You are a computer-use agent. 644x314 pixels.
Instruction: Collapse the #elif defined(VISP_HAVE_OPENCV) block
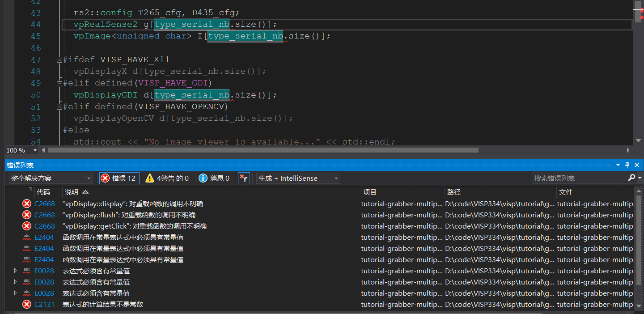(x=59, y=107)
